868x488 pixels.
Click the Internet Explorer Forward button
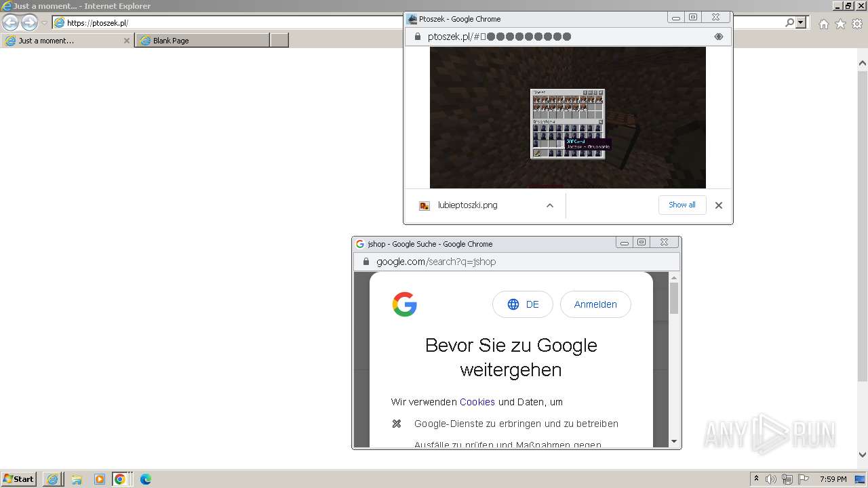click(x=29, y=23)
